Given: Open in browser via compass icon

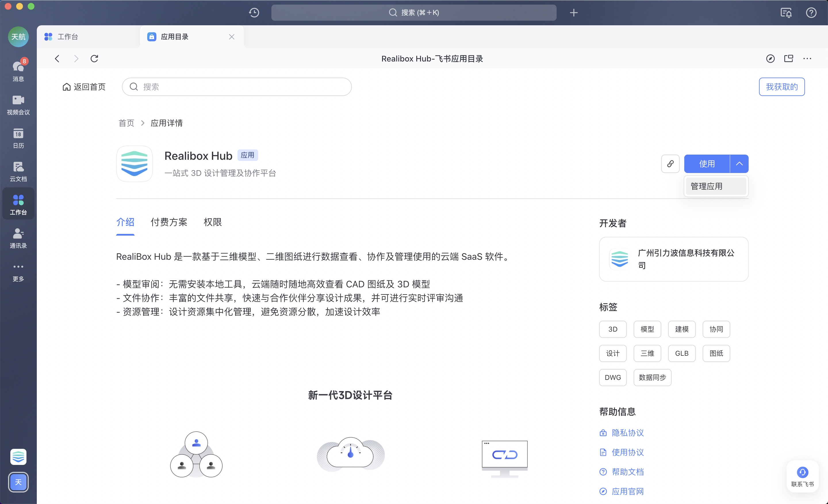Looking at the screenshot, I should pyautogui.click(x=770, y=58).
